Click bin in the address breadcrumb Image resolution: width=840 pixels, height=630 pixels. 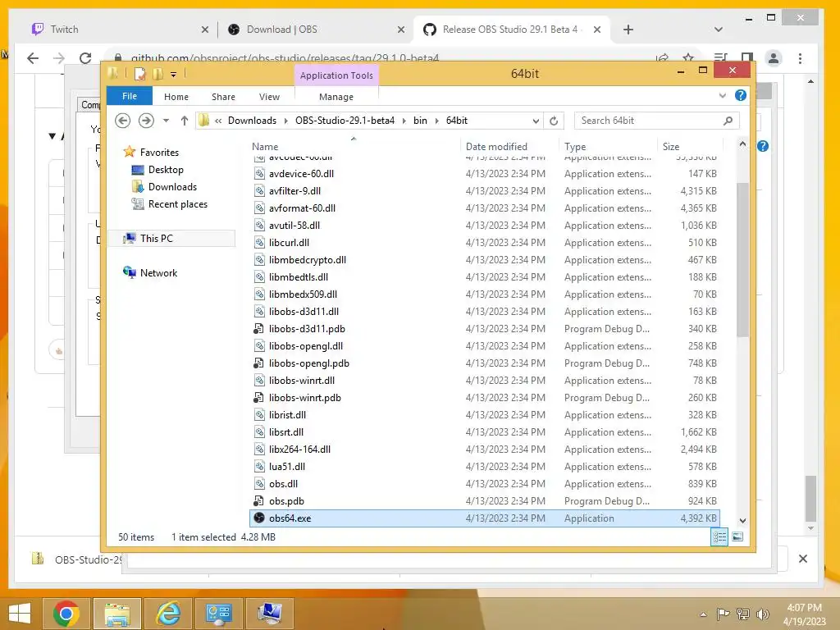click(420, 121)
